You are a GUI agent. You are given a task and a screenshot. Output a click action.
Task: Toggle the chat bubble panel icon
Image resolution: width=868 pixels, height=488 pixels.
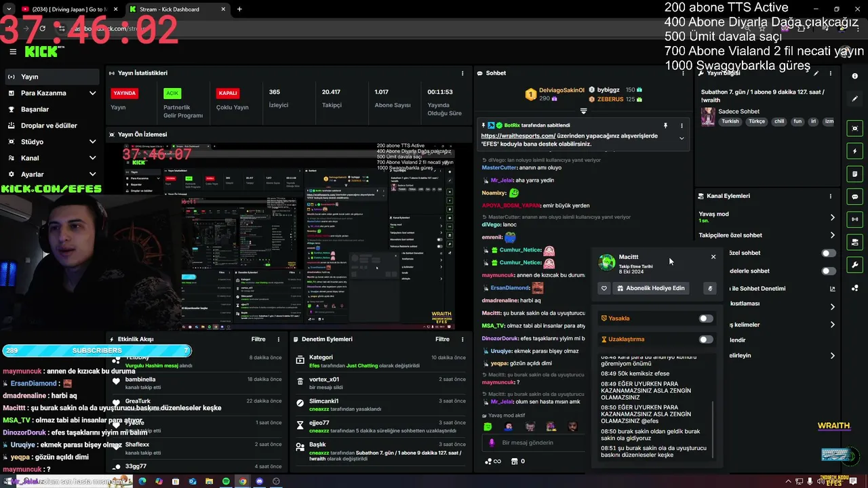coord(854,197)
